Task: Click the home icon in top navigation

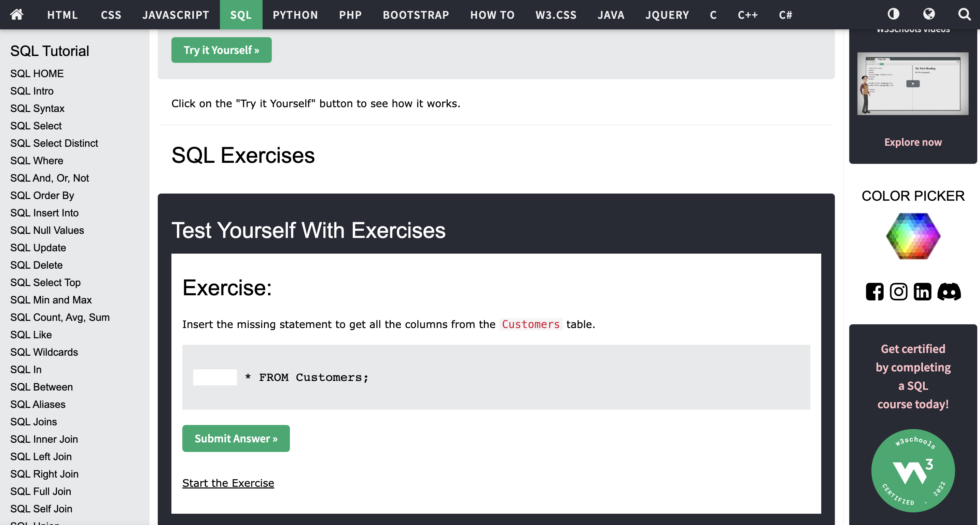Action: [x=17, y=14]
